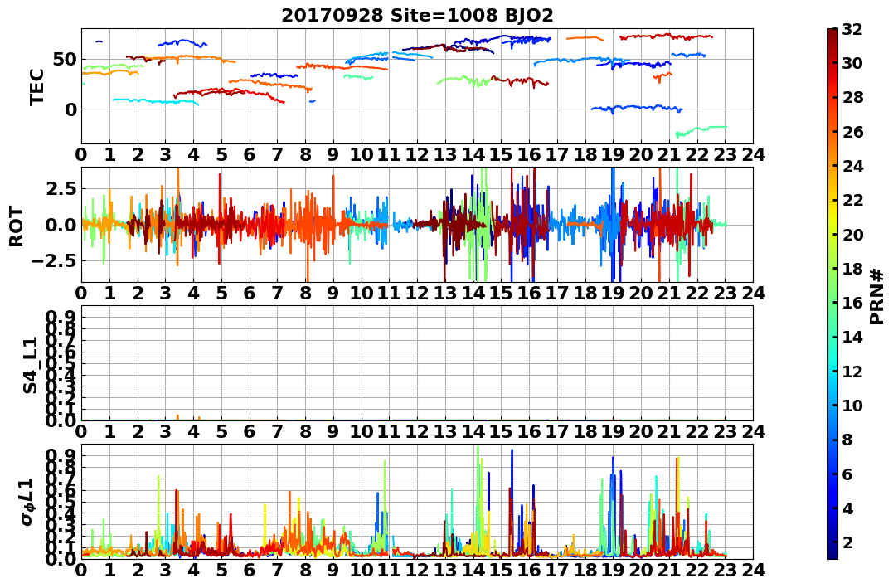This screenshot has width=893, height=588.
Task: Click colorbar tick label 2
Action: [x=848, y=542]
